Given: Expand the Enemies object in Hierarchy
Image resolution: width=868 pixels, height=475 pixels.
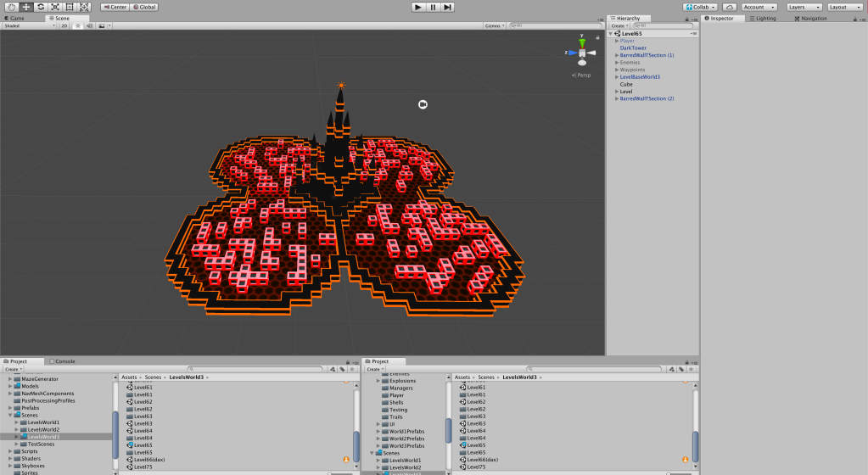Looking at the screenshot, I should [x=617, y=62].
